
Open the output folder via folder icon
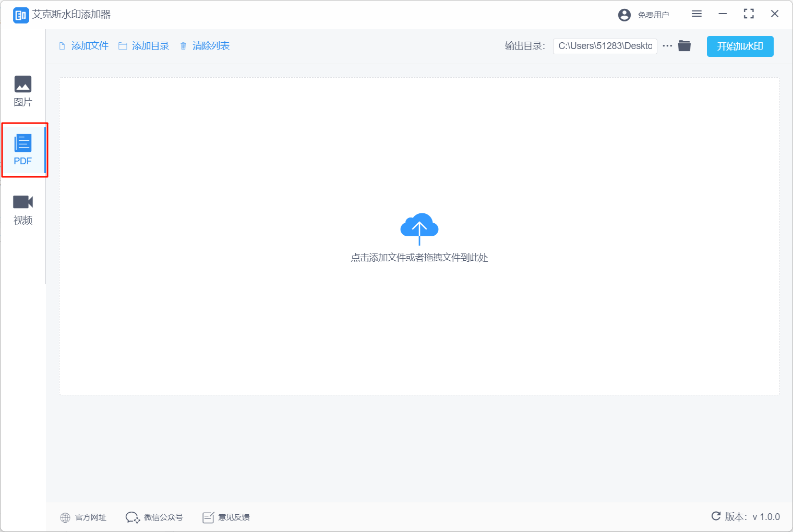point(684,46)
